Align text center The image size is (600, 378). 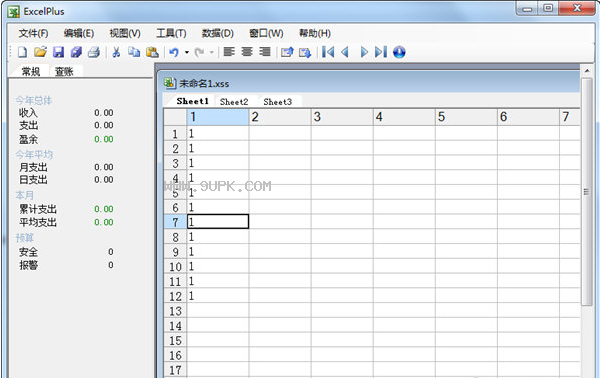tap(247, 51)
